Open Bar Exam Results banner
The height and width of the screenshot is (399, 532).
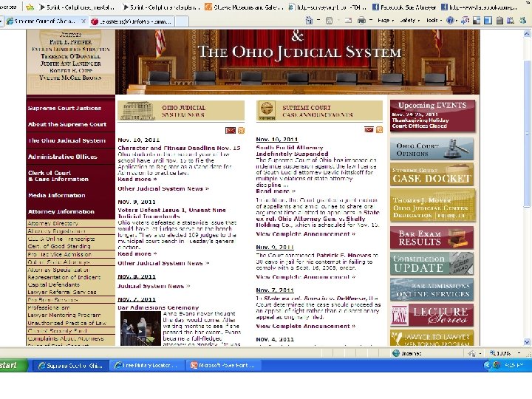click(432, 238)
